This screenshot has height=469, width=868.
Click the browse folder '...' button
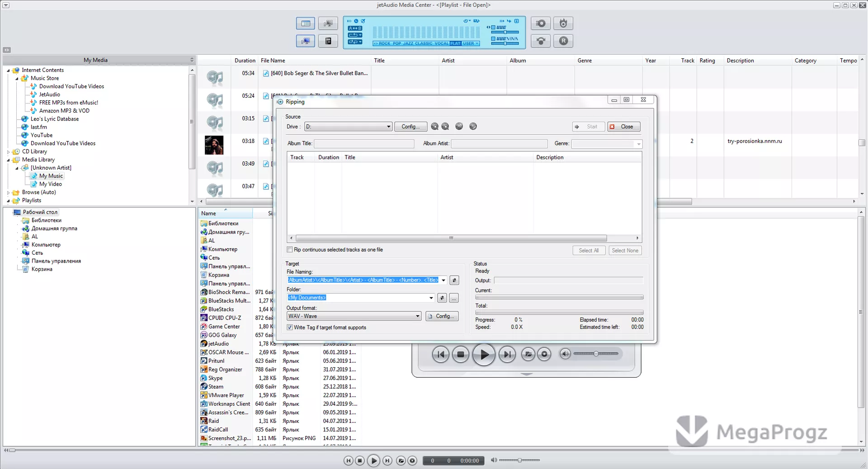click(454, 298)
